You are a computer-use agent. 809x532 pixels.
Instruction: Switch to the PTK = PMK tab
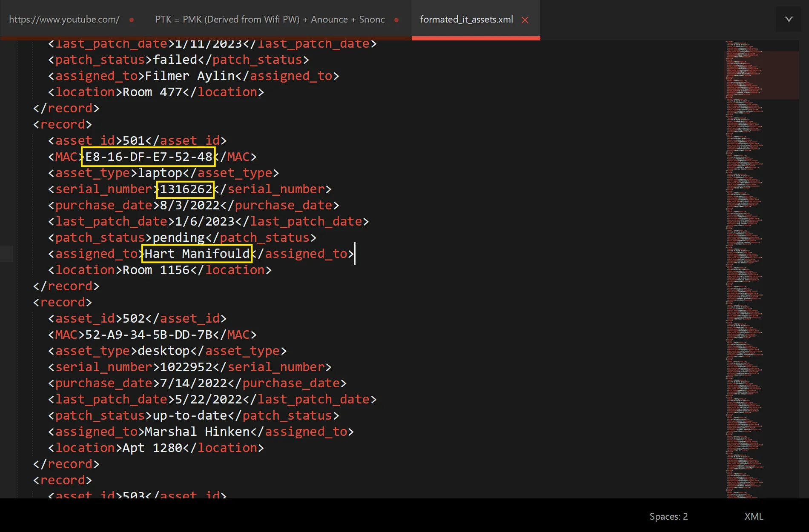pos(270,20)
